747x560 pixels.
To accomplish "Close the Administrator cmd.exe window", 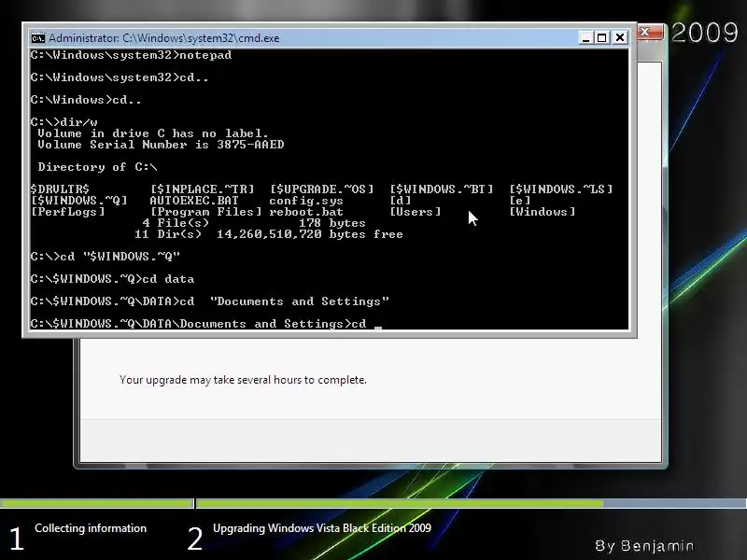I will (x=620, y=37).
